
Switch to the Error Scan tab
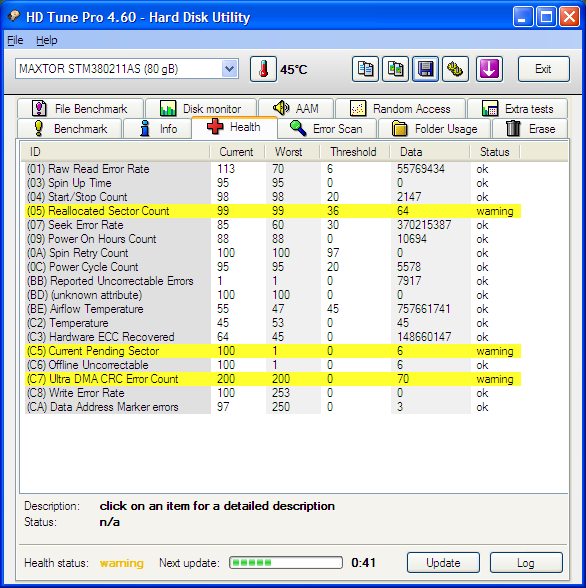326,129
